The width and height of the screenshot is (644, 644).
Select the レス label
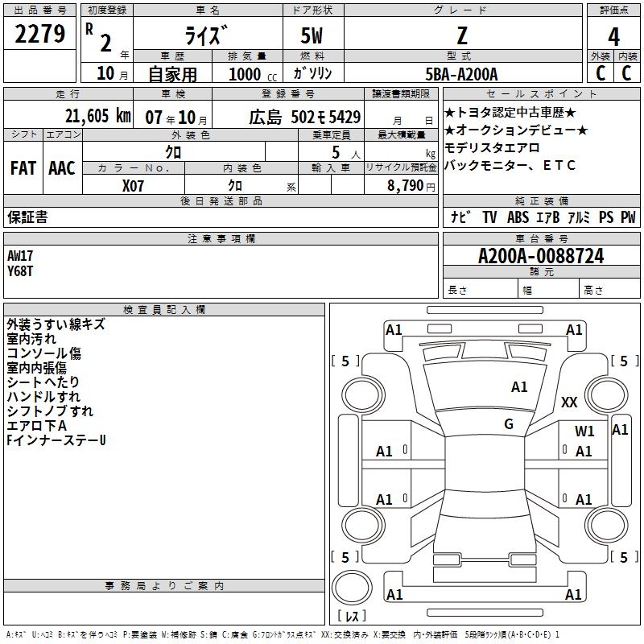[x=352, y=616]
